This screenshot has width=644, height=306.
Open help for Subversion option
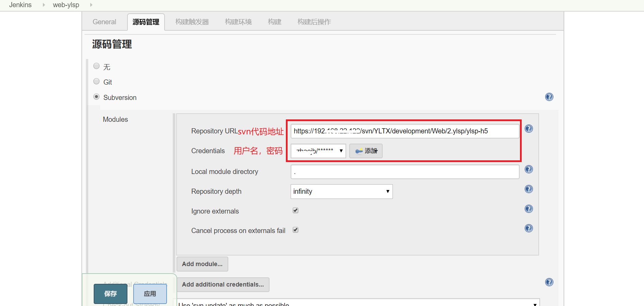(549, 97)
